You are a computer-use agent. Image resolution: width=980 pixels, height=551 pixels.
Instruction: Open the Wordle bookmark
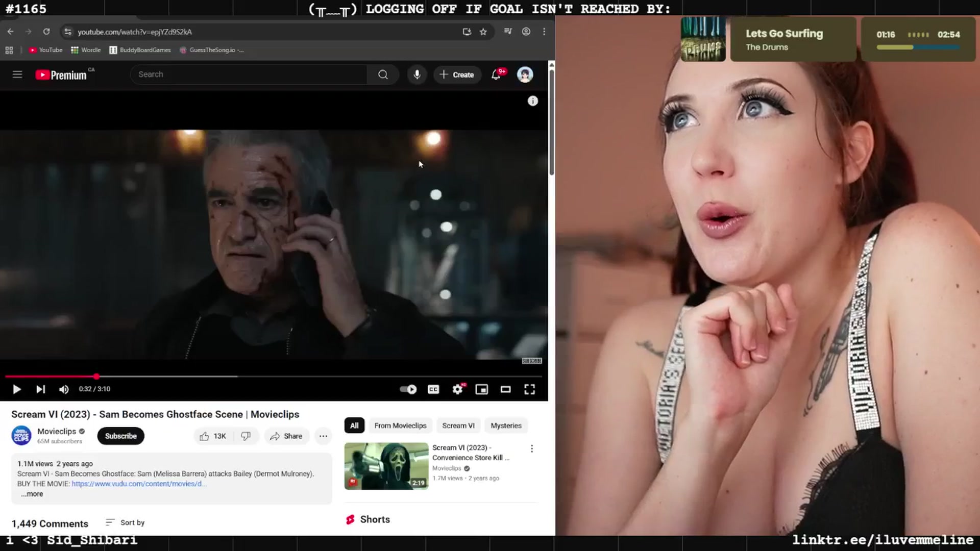(86, 50)
